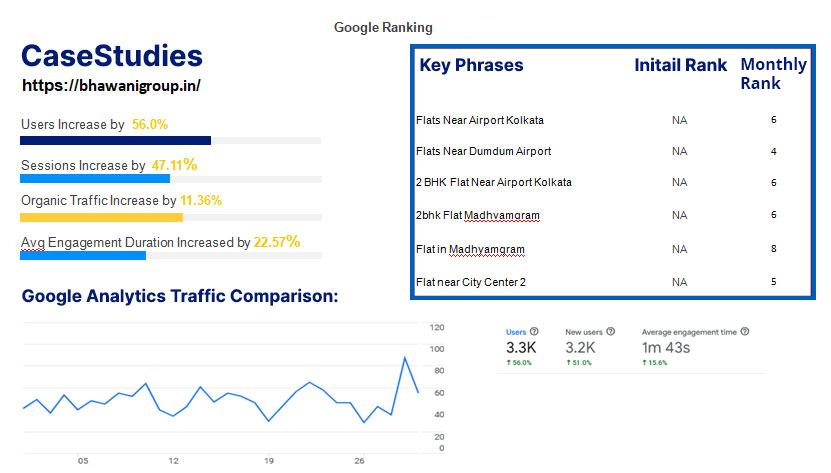Image resolution: width=831 pixels, height=473 pixels.
Task: Click help icon beside Average engagement time
Action: point(745,331)
